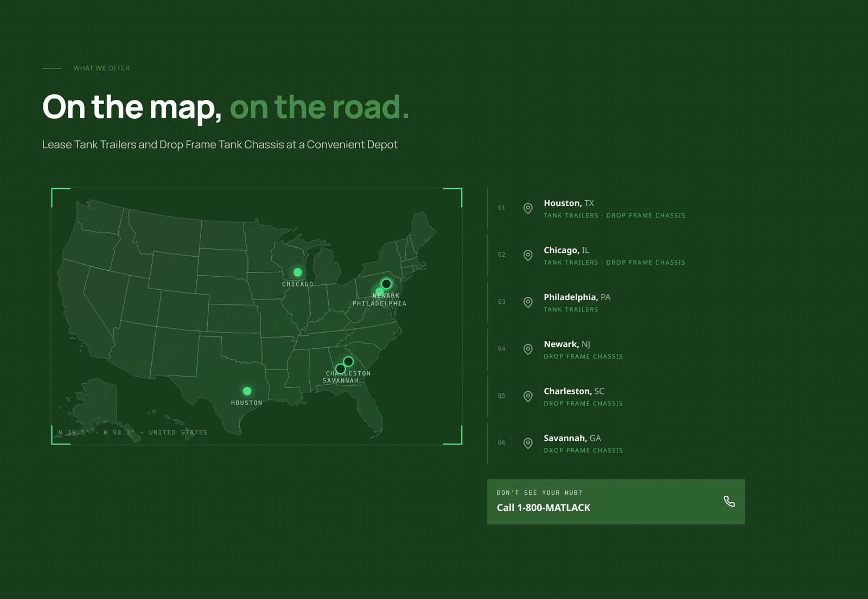Click the index number 02 in the list
This screenshot has height=599, width=868.
point(502,255)
